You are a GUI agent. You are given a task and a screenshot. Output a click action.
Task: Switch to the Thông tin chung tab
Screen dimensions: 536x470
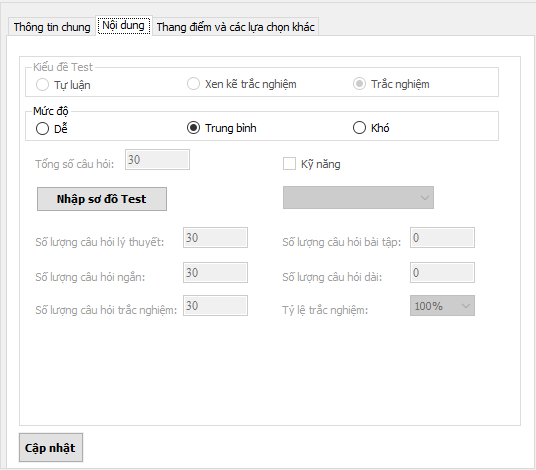tap(52, 27)
